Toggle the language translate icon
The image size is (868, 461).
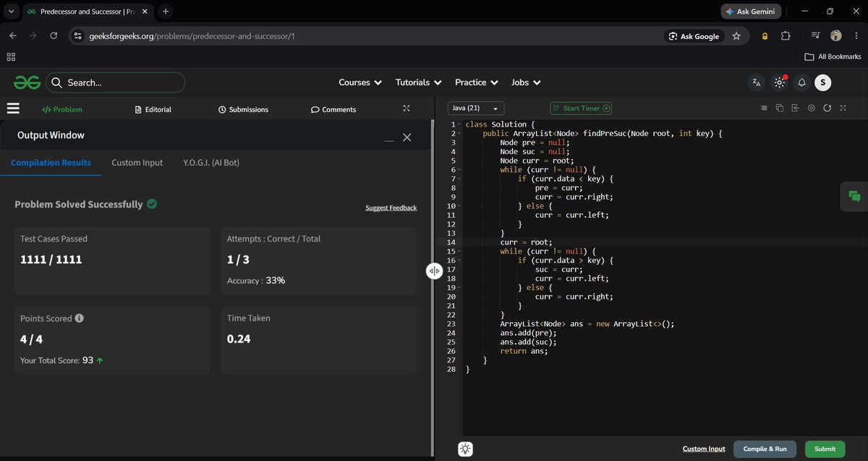click(757, 83)
